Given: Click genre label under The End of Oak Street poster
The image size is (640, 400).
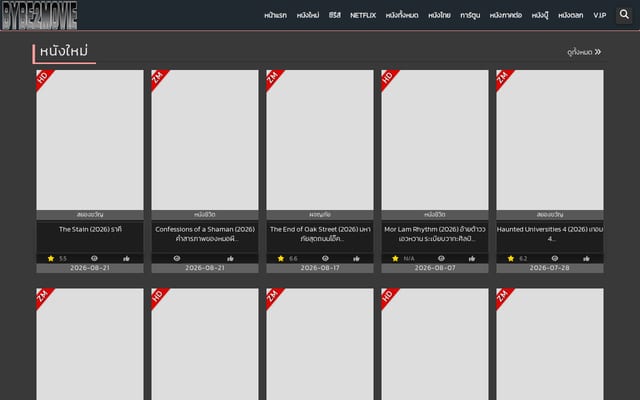Looking at the screenshot, I should pyautogui.click(x=320, y=215).
